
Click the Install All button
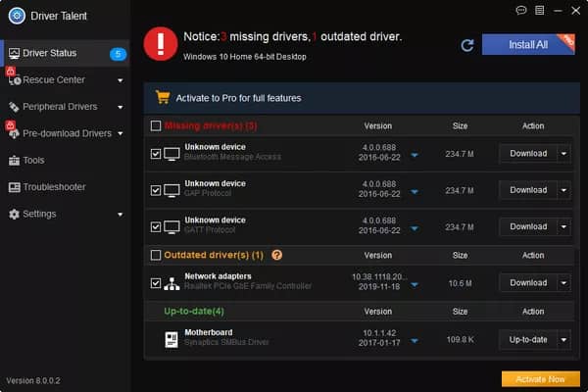click(x=528, y=45)
